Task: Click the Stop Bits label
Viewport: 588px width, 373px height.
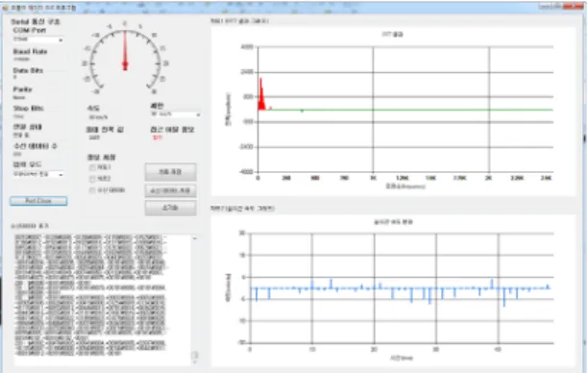Action: pyautogui.click(x=29, y=109)
